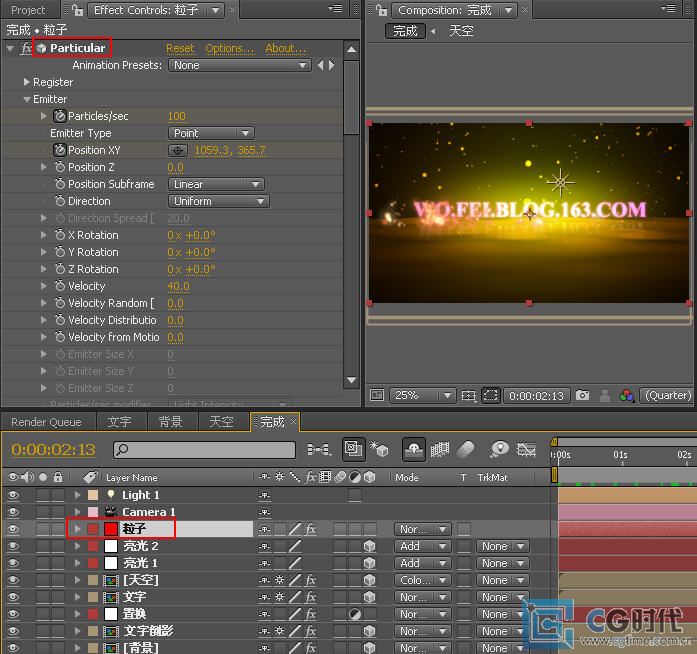697x654 pixels.
Task: Switch to the Render Queue tab
Action: (47, 422)
